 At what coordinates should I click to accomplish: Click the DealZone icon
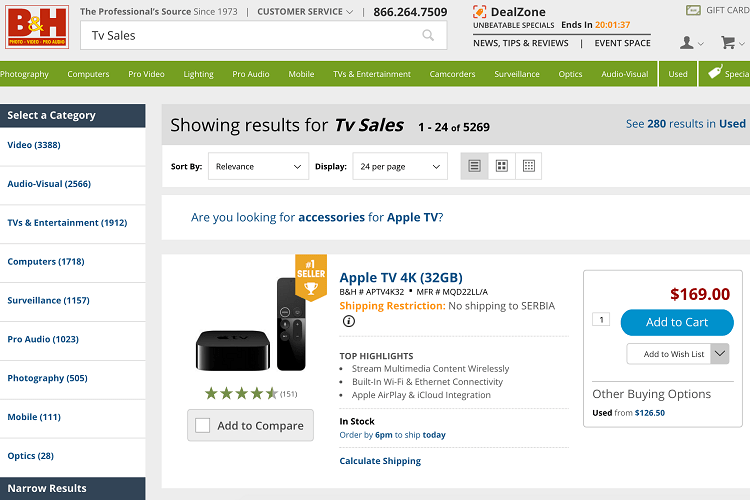(479, 11)
